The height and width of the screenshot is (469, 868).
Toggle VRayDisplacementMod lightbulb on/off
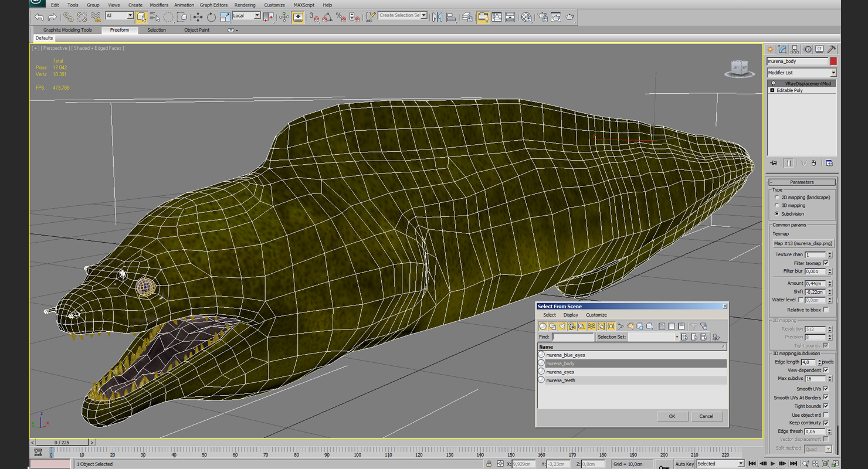pyautogui.click(x=773, y=83)
